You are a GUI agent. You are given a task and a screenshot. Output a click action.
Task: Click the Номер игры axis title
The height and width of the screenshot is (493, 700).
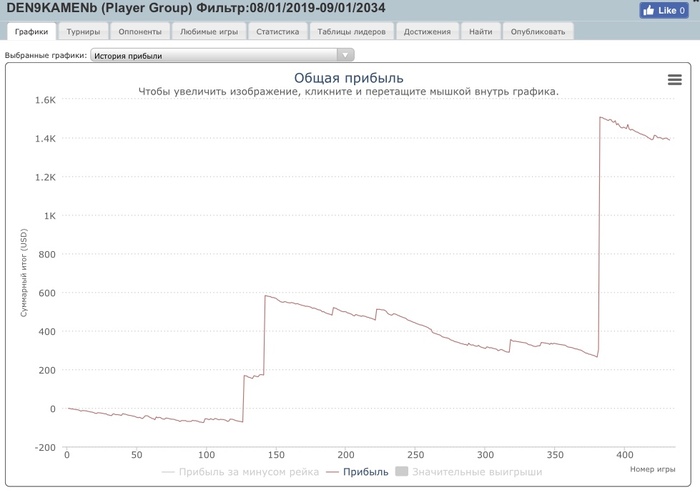(x=653, y=469)
